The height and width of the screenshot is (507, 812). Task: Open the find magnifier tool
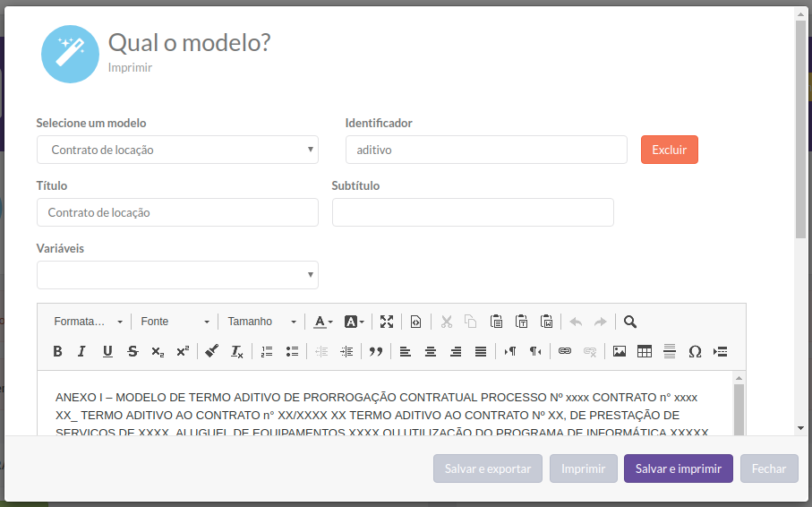click(x=630, y=322)
